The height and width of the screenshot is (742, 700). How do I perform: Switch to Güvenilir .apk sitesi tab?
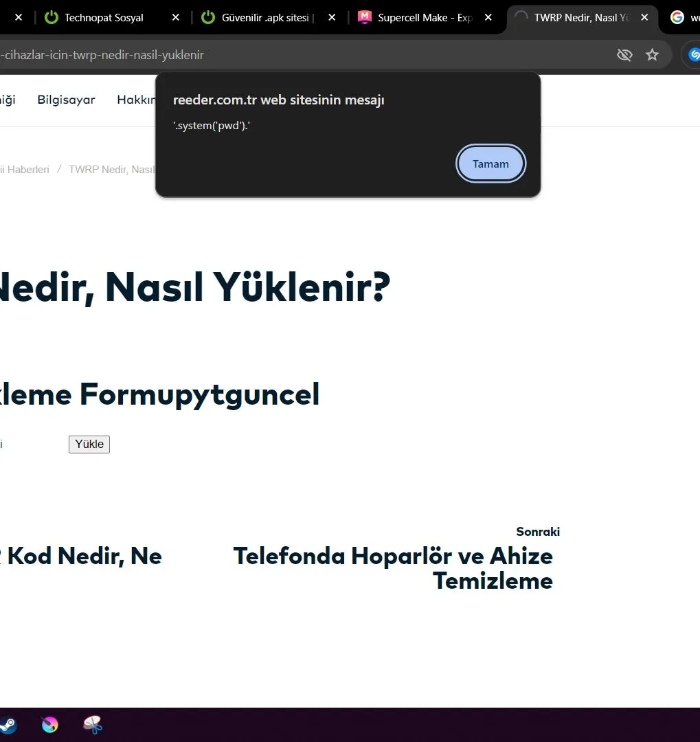coord(268,17)
